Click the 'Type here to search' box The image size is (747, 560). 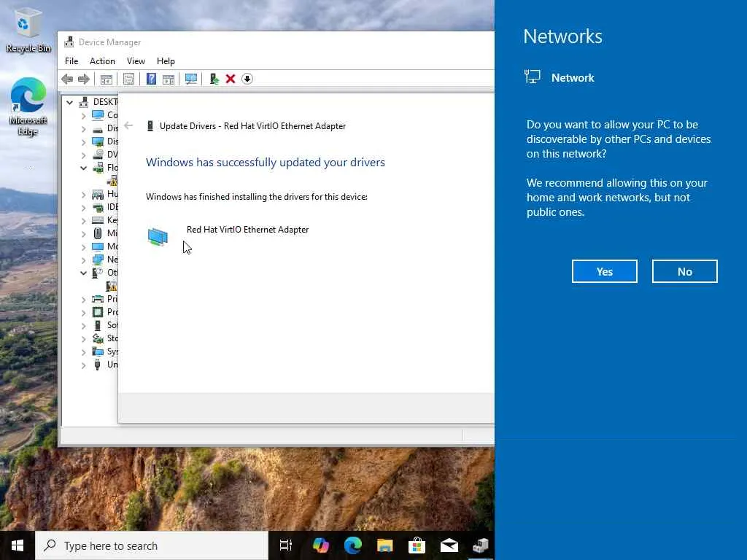152,545
